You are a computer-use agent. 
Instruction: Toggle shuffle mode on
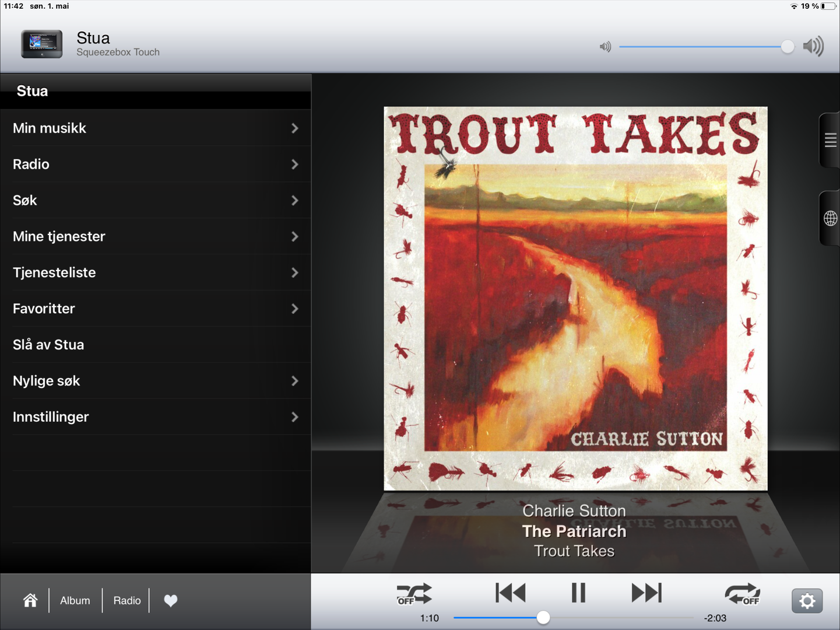pyautogui.click(x=414, y=594)
